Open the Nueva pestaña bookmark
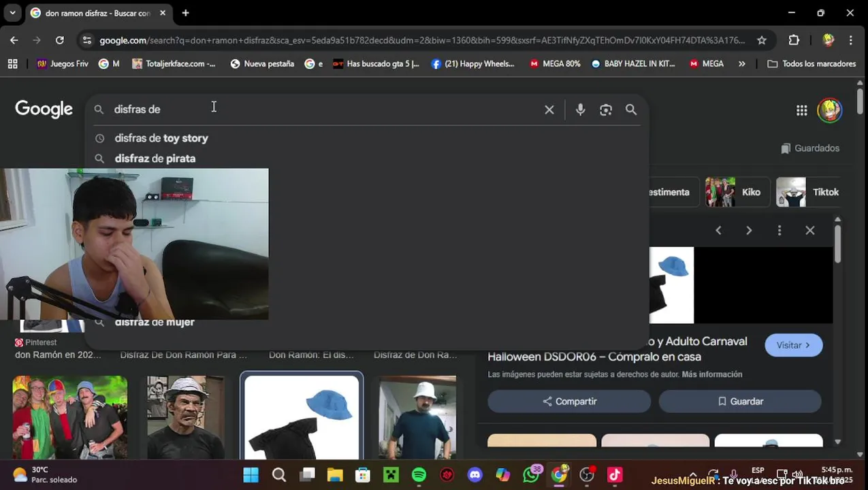The height and width of the screenshot is (490, 868). 262,63
